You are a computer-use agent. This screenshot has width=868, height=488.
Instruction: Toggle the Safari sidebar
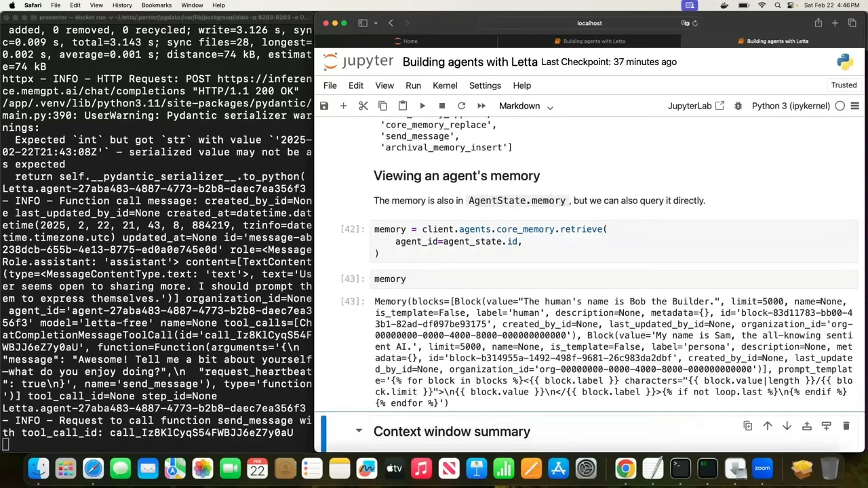[363, 23]
